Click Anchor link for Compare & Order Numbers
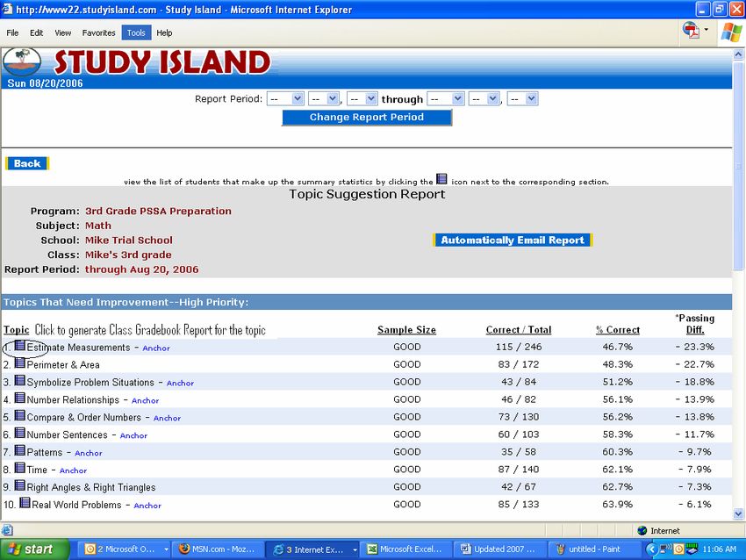The image size is (746, 560). (x=167, y=418)
